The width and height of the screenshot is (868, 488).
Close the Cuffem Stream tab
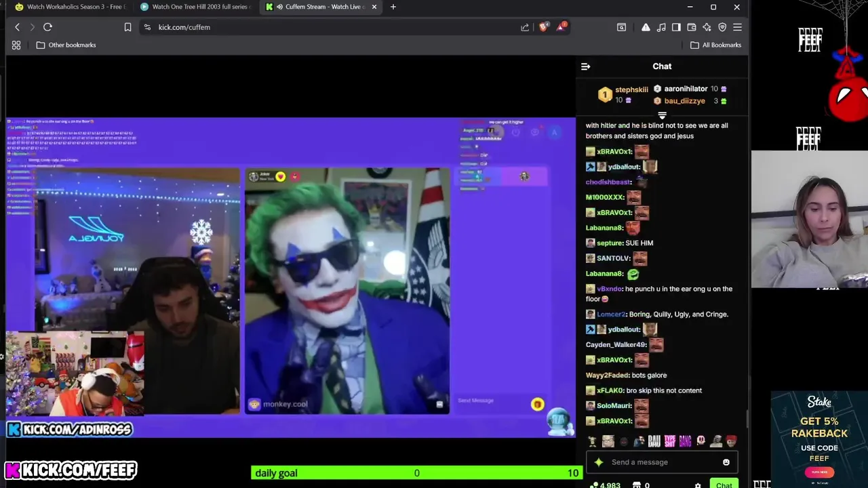tap(374, 7)
